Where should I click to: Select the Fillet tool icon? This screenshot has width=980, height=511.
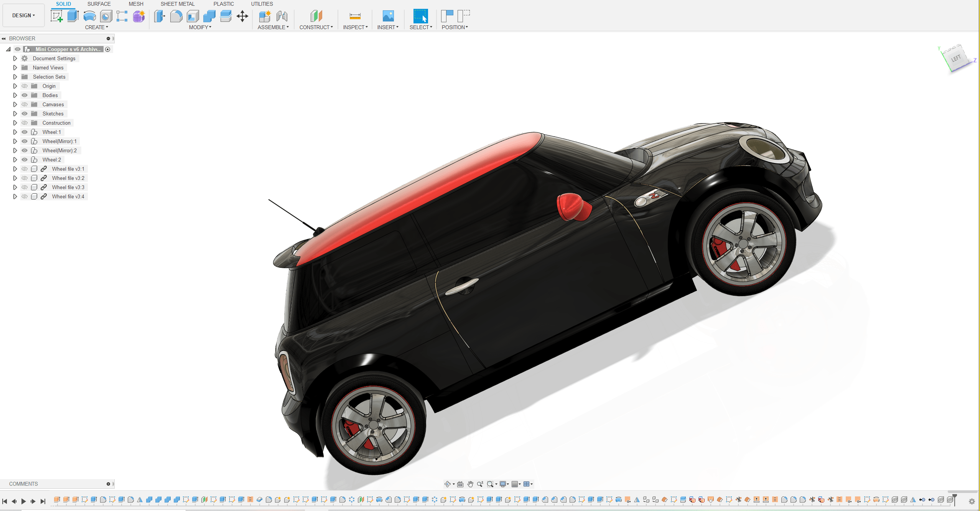[176, 16]
